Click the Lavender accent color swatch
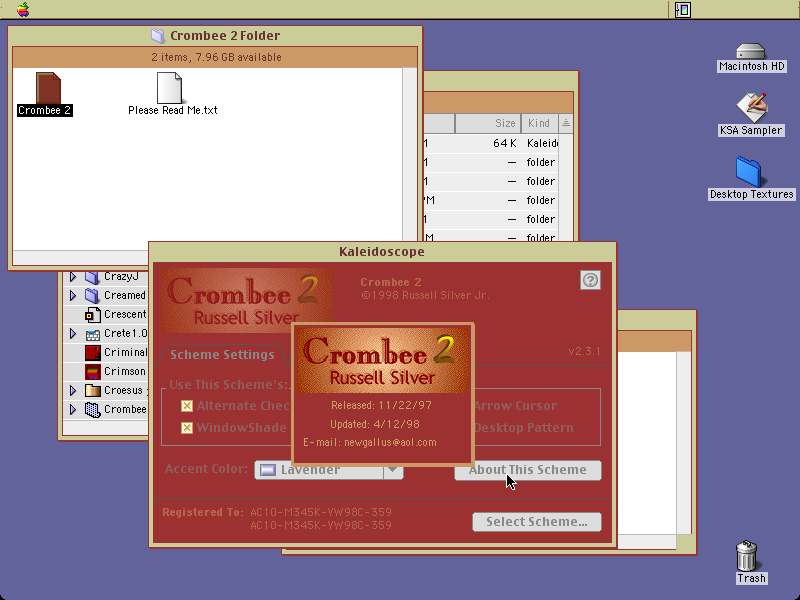800x600 pixels. [268, 470]
